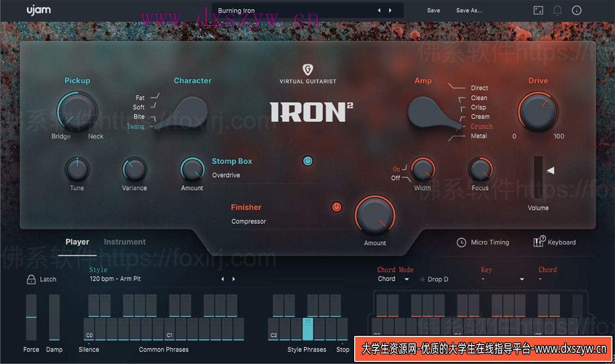Select Crisp amp
615x364 pixels.
479,108
